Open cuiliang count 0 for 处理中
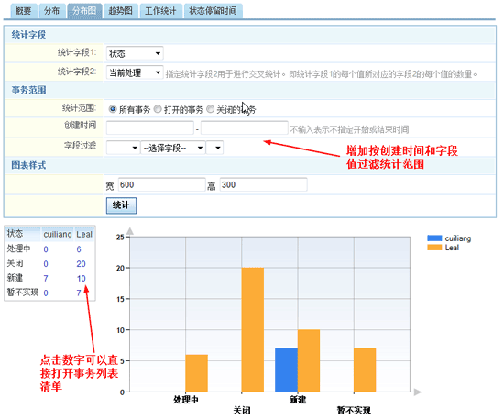This screenshot has width=504, height=420. pyautogui.click(x=46, y=249)
